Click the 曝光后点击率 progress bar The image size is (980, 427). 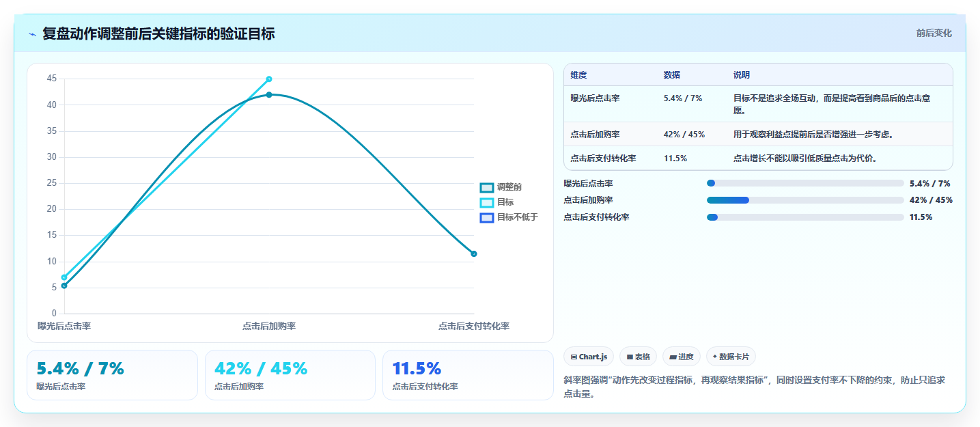[x=805, y=183]
